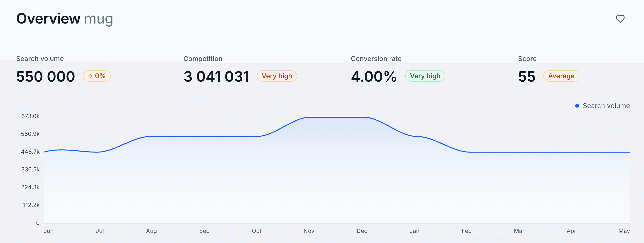Click the 550 000 search volume value
Viewport: 644px width, 243px height.
click(46, 76)
